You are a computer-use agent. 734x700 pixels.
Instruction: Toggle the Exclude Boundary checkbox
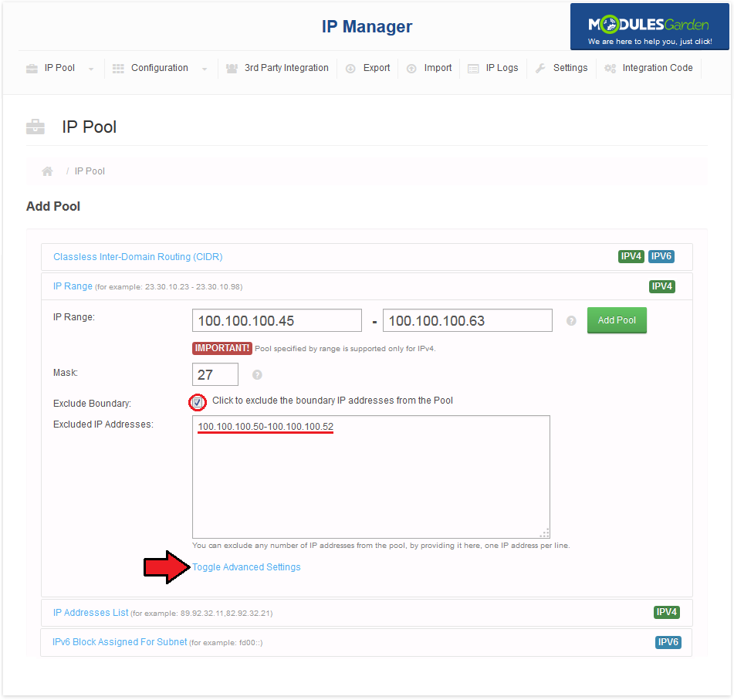(198, 402)
